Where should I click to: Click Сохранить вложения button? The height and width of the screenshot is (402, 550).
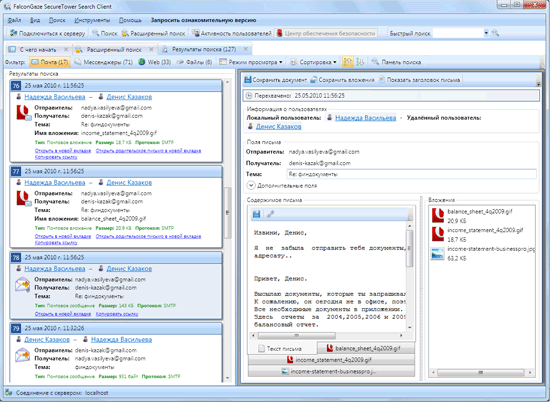[x=342, y=80]
